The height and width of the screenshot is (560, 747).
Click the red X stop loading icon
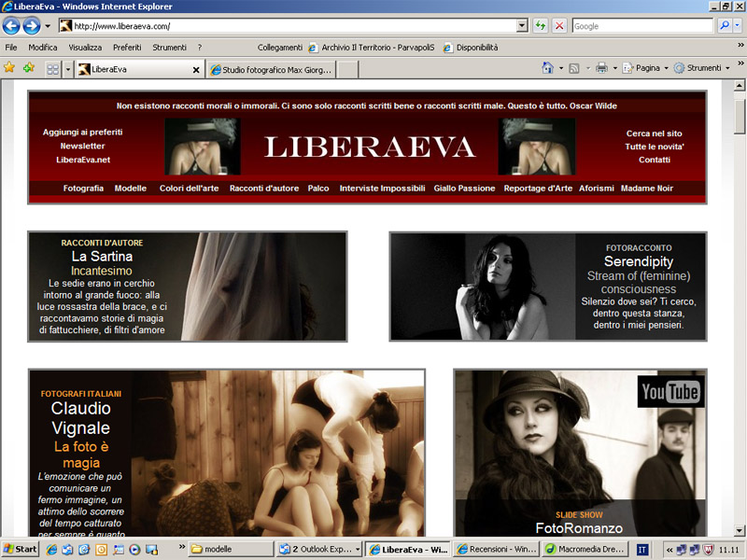pyautogui.click(x=559, y=26)
